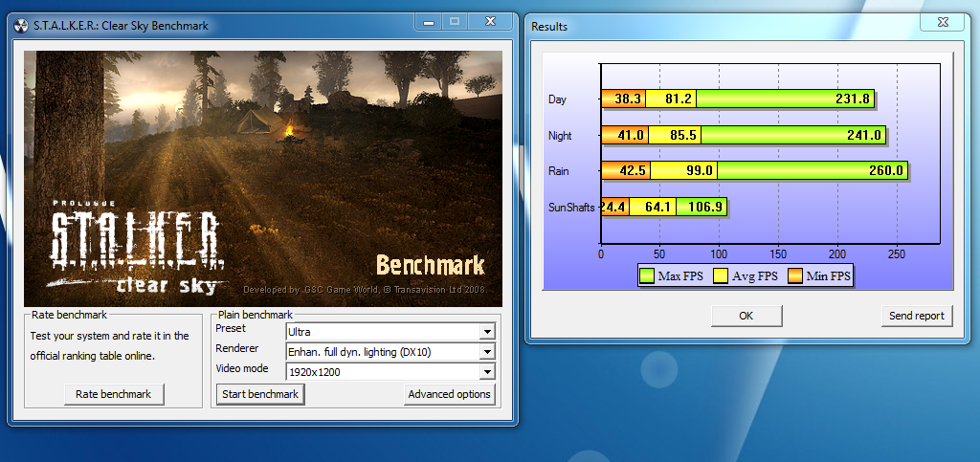The height and width of the screenshot is (462, 980).
Task: Click the radiation icon in Benchmark title bar
Action: coord(21,26)
